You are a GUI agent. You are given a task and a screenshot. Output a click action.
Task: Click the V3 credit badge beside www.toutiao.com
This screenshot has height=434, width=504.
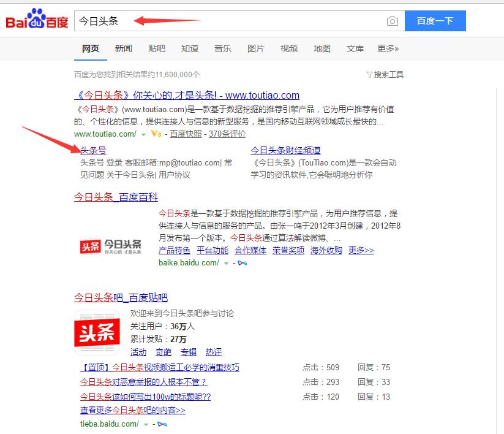point(154,134)
